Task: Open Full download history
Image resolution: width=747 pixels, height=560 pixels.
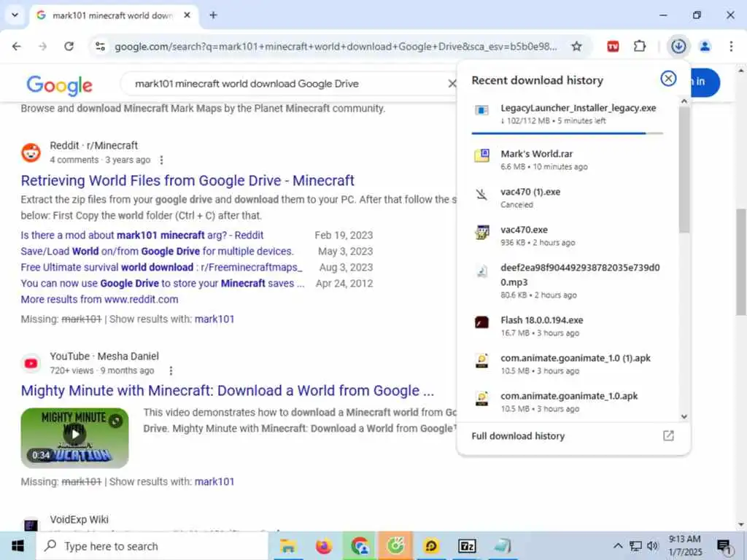Action: (518, 436)
